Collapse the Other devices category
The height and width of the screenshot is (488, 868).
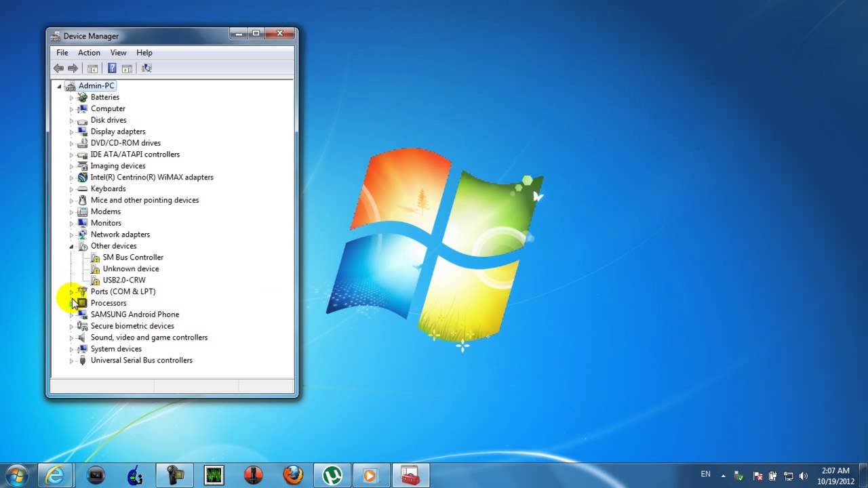click(x=71, y=246)
